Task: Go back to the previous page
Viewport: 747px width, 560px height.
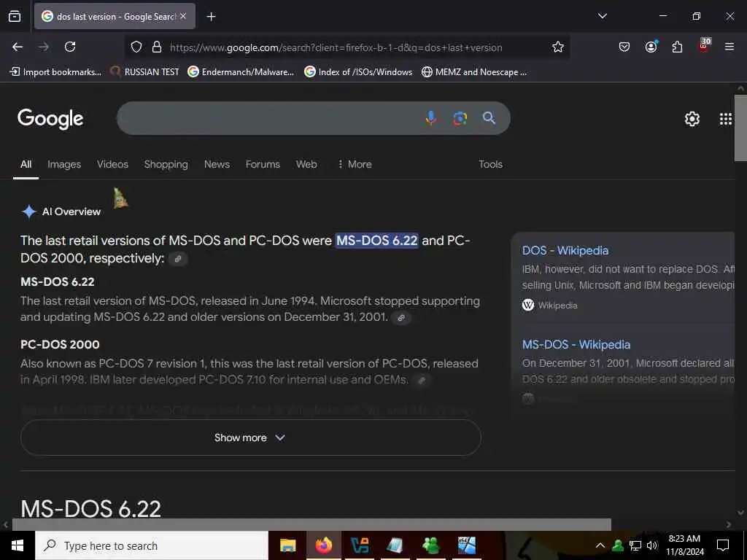Action: click(x=18, y=47)
